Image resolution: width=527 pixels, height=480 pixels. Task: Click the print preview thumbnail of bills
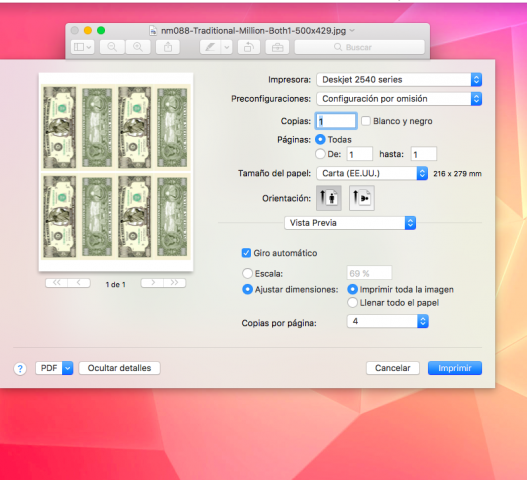tap(116, 172)
